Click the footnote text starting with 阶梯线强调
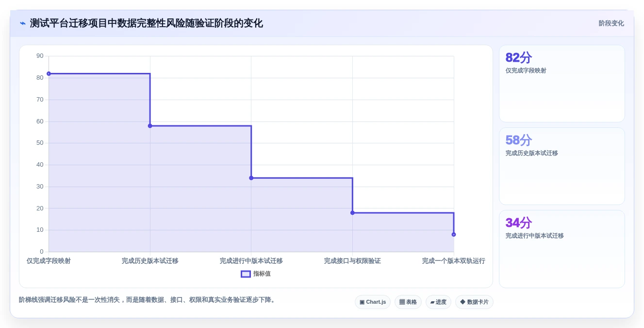 click(x=148, y=300)
